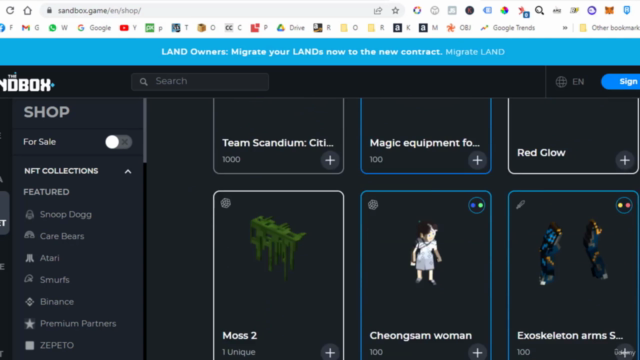Viewport: 640px width, 360px height.
Task: Click the color dots on Exoskeleton arms card
Action: 624,205
